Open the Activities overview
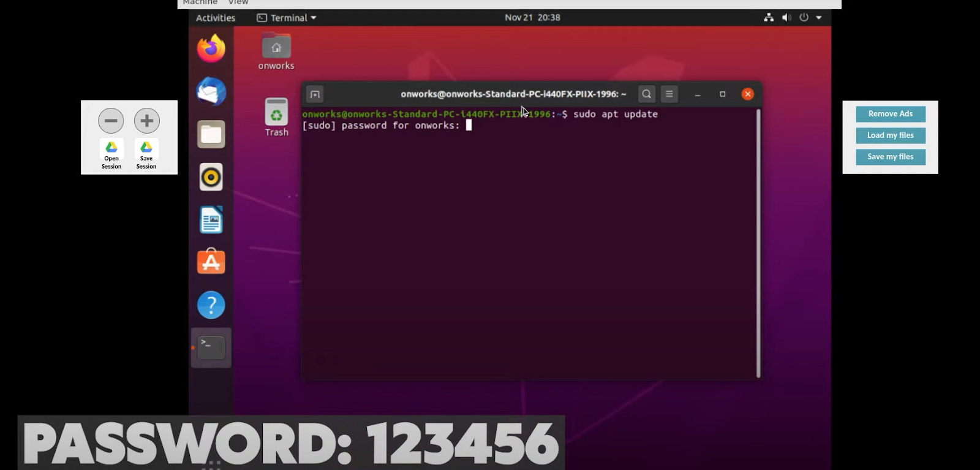The width and height of the screenshot is (980, 470). (x=216, y=18)
